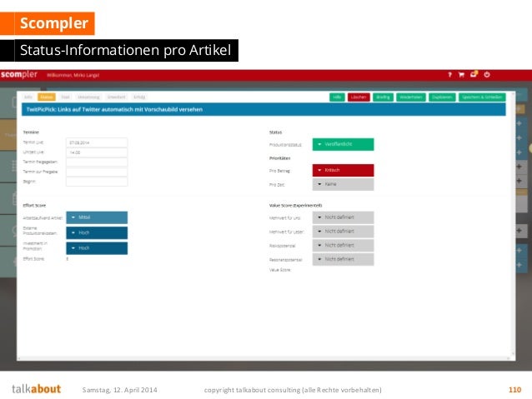This screenshot has width=532, height=399.
Task: Go to the Erfolg tab
Action: 139,97
